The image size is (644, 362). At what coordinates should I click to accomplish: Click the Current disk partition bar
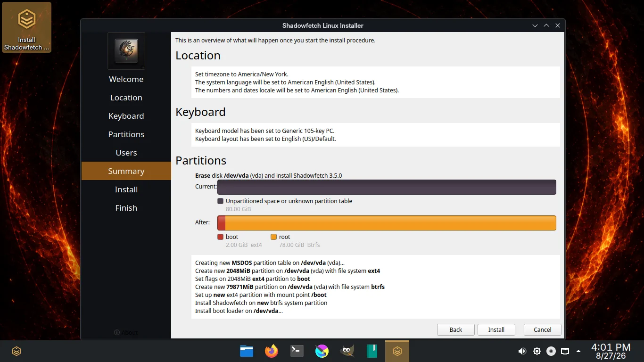point(387,187)
